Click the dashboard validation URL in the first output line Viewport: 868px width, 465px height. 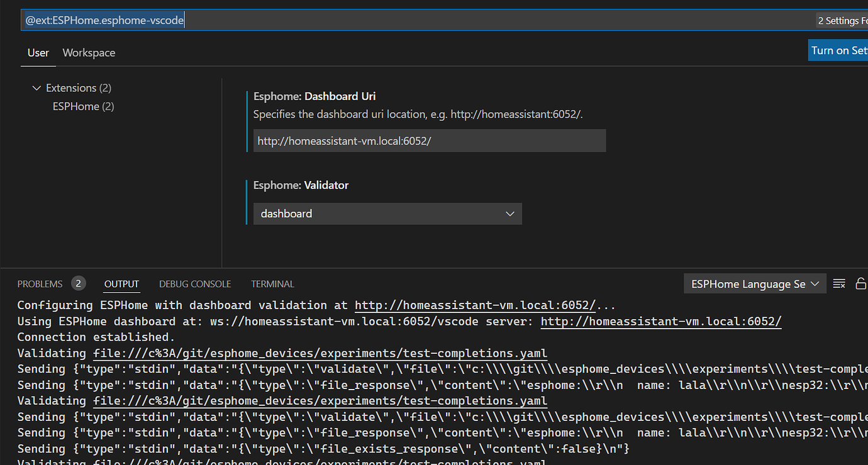(475, 305)
